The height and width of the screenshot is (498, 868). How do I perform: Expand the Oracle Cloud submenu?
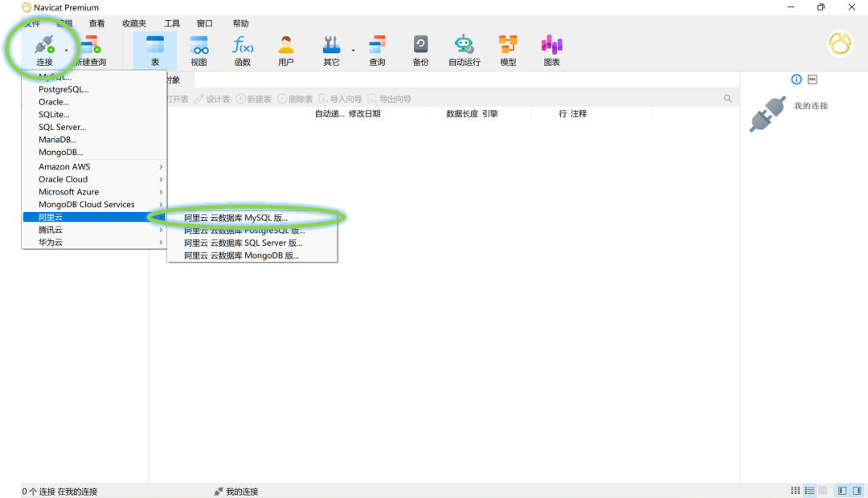[x=94, y=179]
